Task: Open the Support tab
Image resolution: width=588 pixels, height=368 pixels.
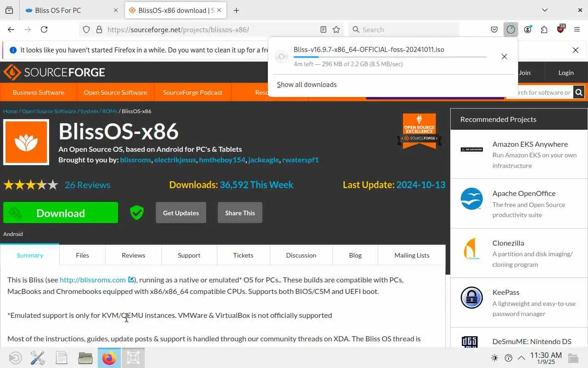Action: [189, 255]
